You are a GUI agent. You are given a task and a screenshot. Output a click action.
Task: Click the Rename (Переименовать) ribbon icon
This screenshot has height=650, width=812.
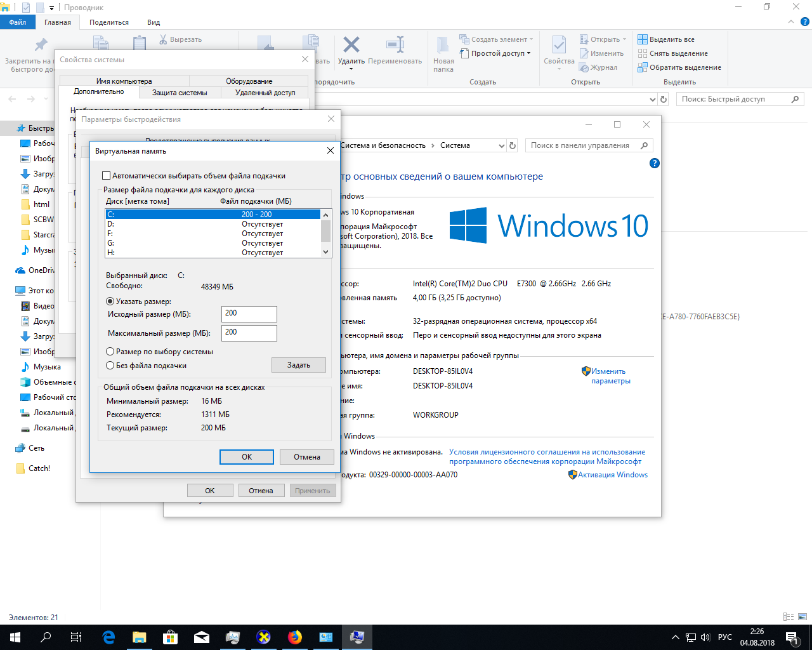point(395,44)
